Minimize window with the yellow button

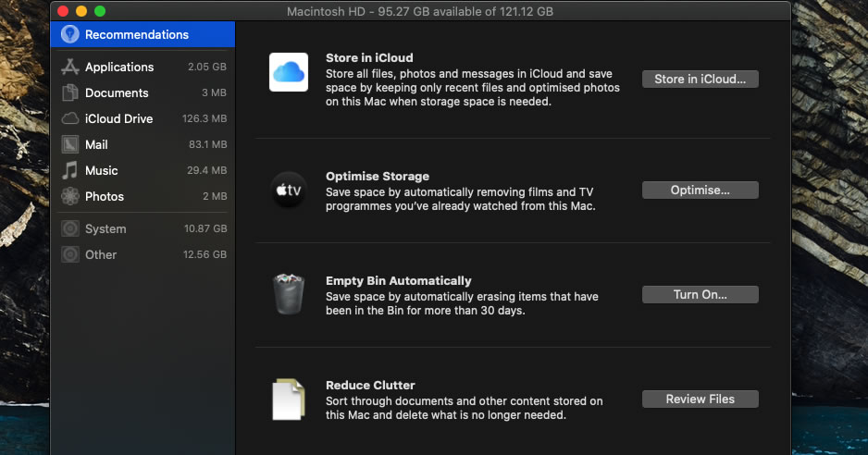[81, 11]
